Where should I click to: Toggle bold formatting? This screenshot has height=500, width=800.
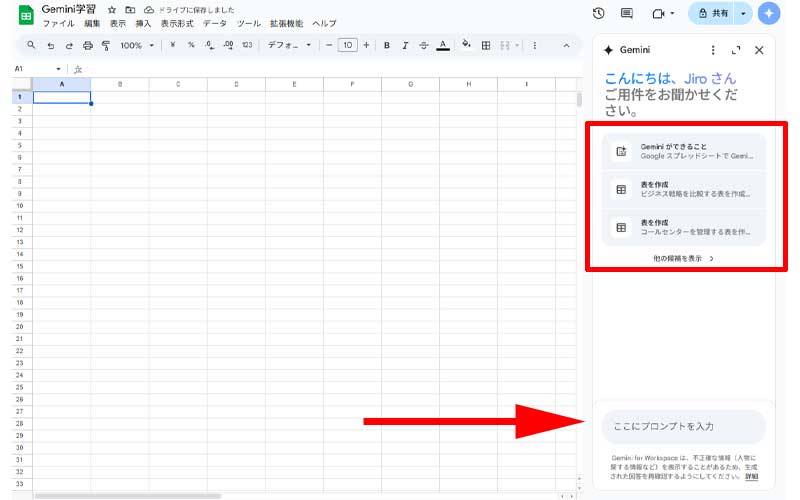tap(387, 45)
